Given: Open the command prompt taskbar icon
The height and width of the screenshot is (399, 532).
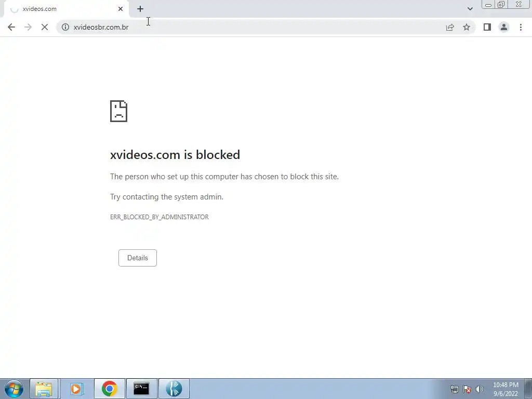Looking at the screenshot, I should tap(141, 389).
